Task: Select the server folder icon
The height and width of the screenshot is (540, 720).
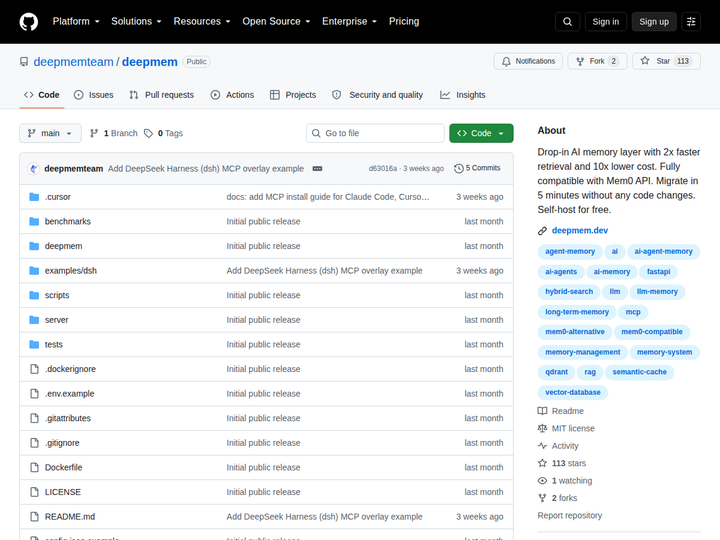Action: 34,320
